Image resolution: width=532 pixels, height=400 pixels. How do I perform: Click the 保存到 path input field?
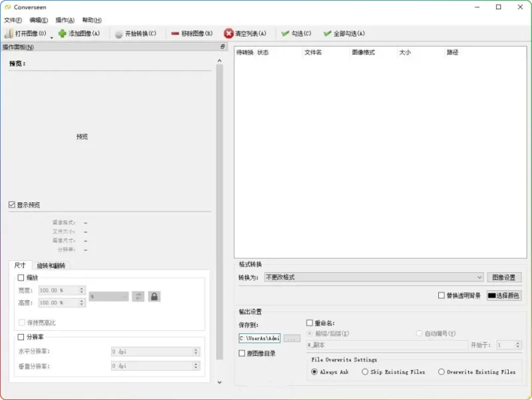259,337
